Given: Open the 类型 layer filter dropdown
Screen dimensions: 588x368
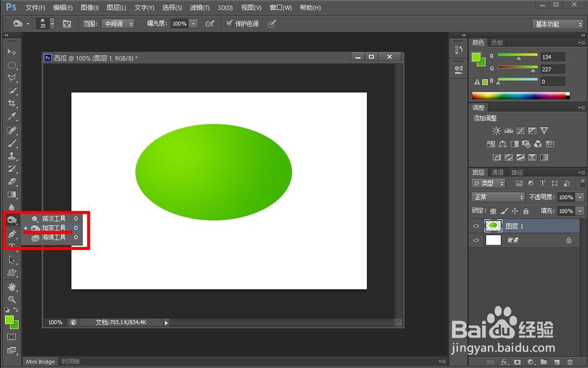Looking at the screenshot, I should click(x=489, y=183).
